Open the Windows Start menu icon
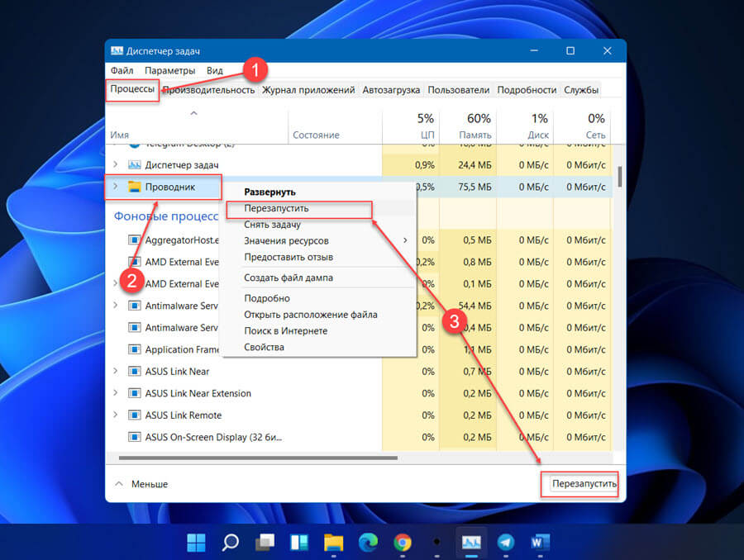744x560 pixels. coord(196,543)
